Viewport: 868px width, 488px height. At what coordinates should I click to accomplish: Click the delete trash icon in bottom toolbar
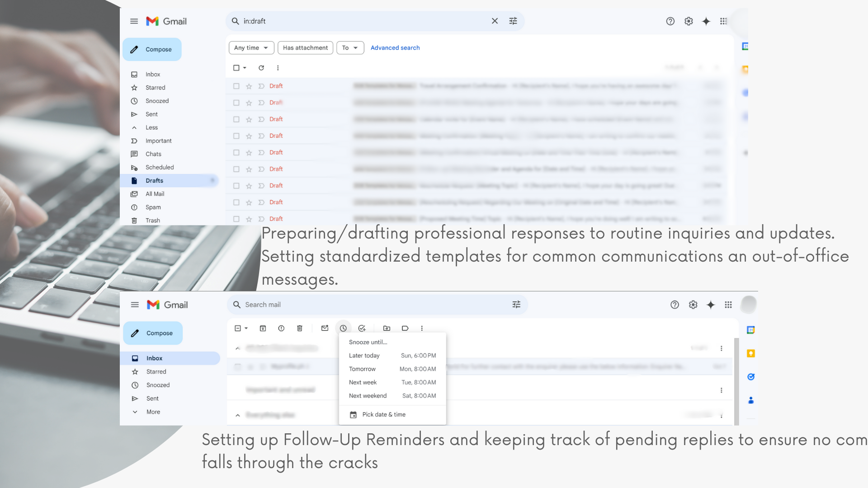299,328
